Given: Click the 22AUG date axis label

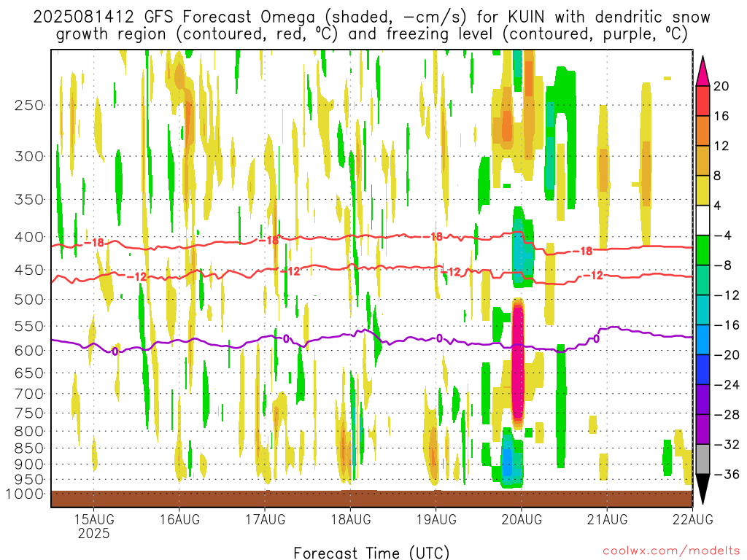Looking at the screenshot, I should point(693,518).
